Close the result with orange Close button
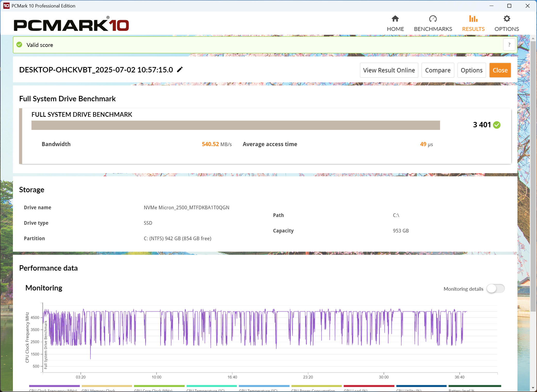Viewport: 537px width, 392px height. (x=500, y=70)
